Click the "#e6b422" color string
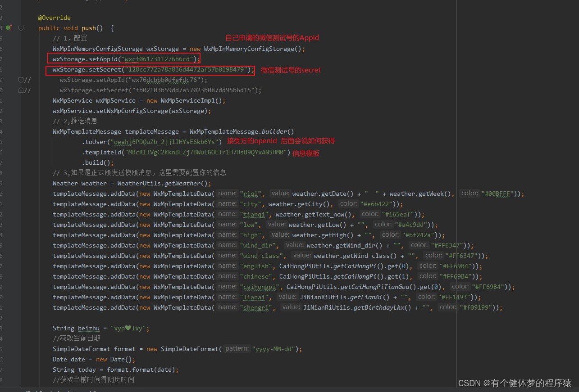579x392 pixels. [x=377, y=204]
